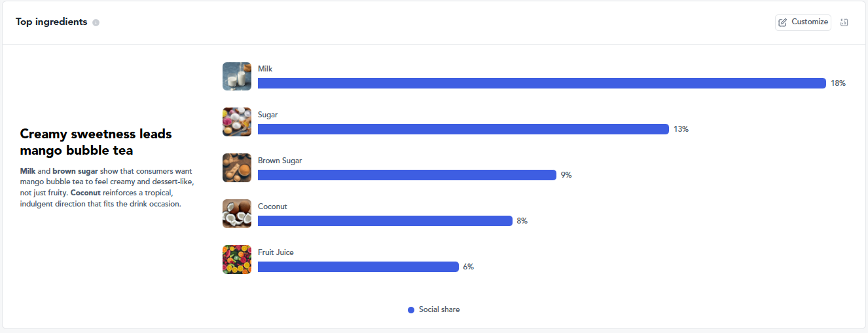This screenshot has height=333, width=868.
Task: Click the Social share legend label
Action: [x=439, y=309]
